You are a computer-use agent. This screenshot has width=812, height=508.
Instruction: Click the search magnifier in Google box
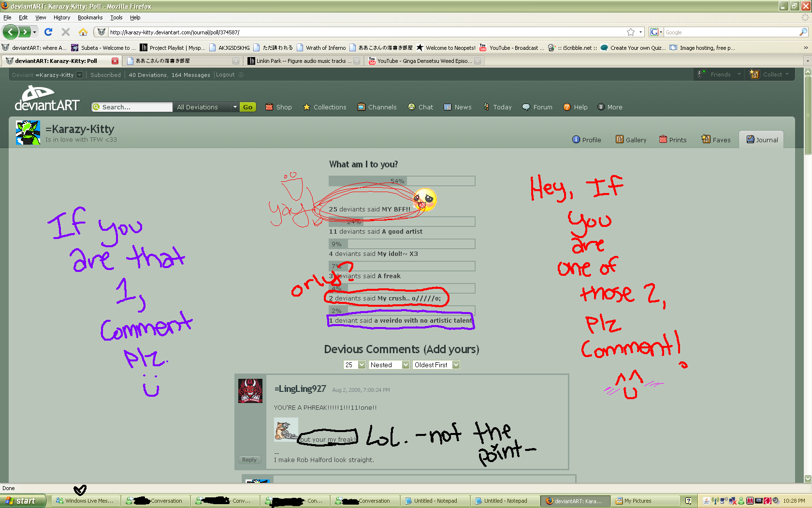803,32
